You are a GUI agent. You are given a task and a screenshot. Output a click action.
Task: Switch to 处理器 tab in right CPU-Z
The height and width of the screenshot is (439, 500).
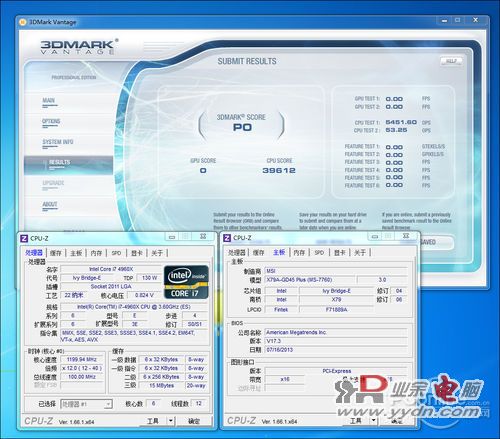tap(237, 253)
